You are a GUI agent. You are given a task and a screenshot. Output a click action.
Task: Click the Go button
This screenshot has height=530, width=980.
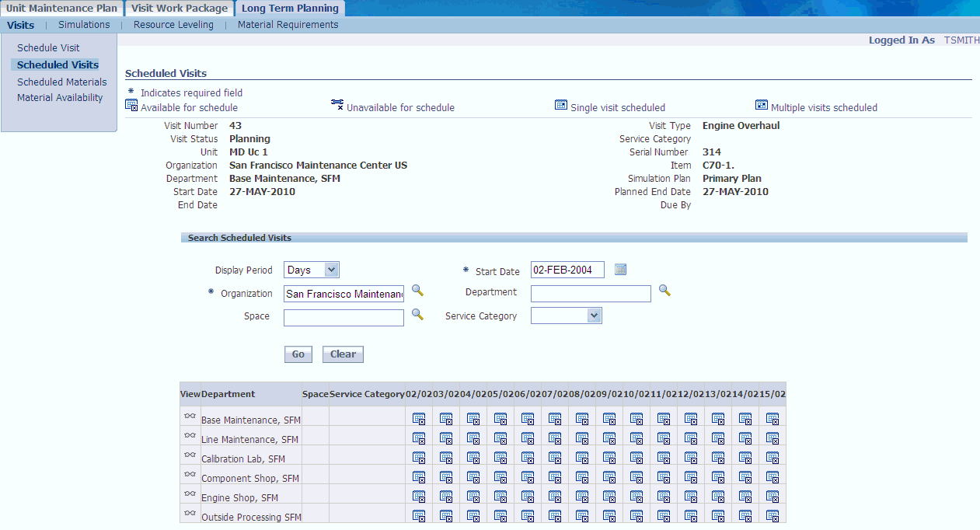pos(298,354)
